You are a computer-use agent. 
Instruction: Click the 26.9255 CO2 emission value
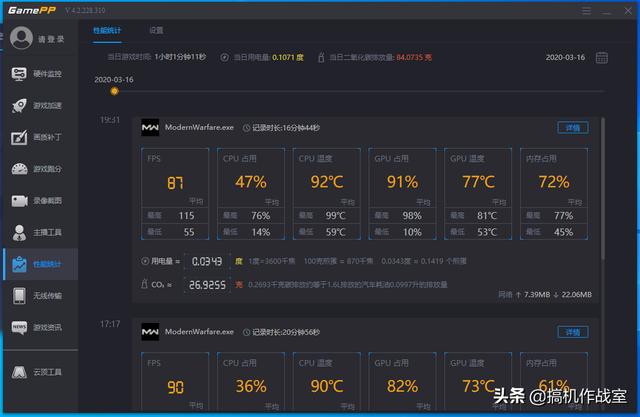pos(207,285)
